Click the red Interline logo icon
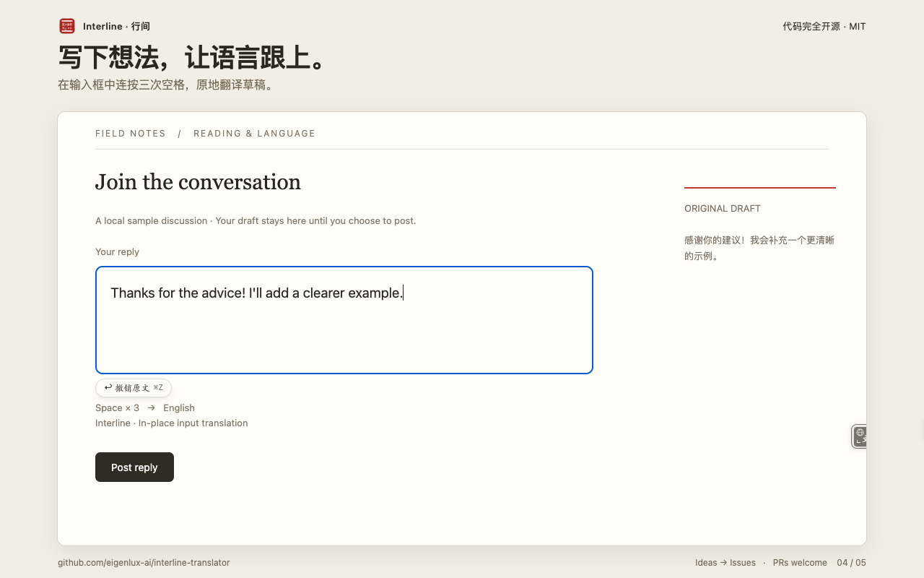Screen dimensions: 924x578 [67, 26]
